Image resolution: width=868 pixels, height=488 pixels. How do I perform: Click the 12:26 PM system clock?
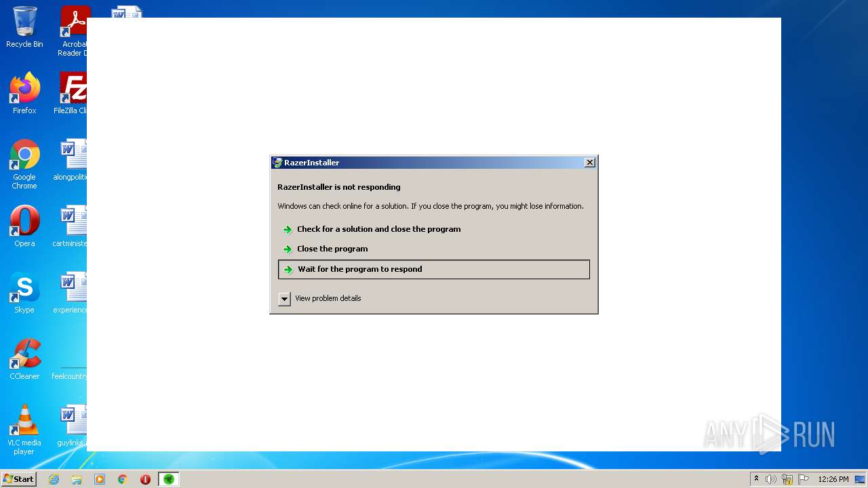[833, 479]
